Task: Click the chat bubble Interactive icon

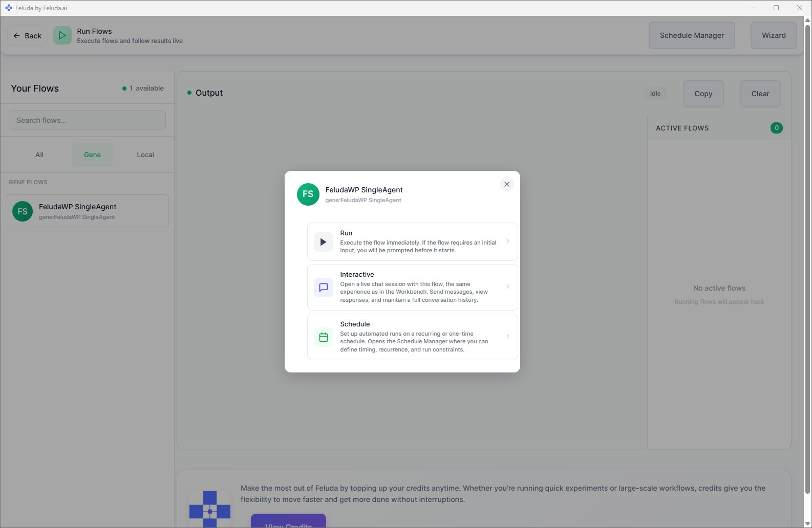Action: [323, 288]
